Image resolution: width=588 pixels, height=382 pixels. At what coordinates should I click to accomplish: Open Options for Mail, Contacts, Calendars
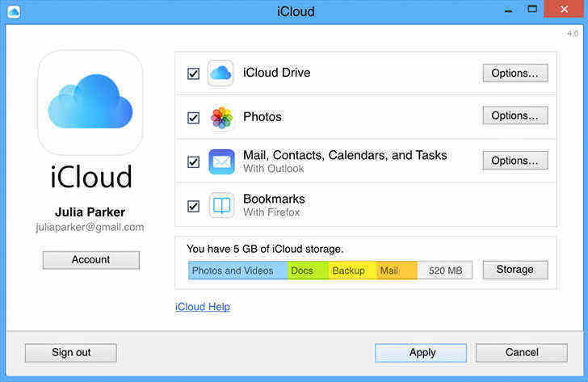point(514,161)
